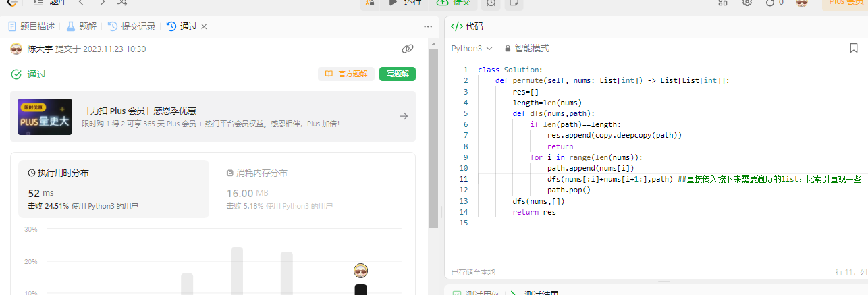Click the 52 ms runtime value
This screenshot has height=295, width=868.
click(40, 193)
